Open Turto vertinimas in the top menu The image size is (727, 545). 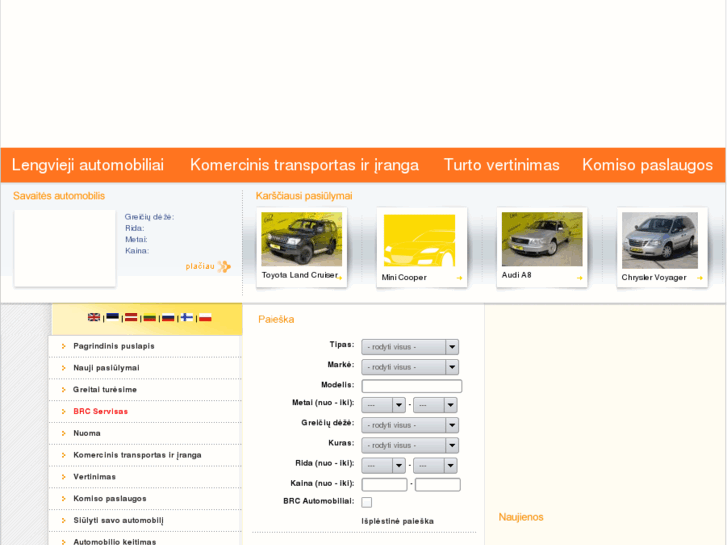click(502, 165)
